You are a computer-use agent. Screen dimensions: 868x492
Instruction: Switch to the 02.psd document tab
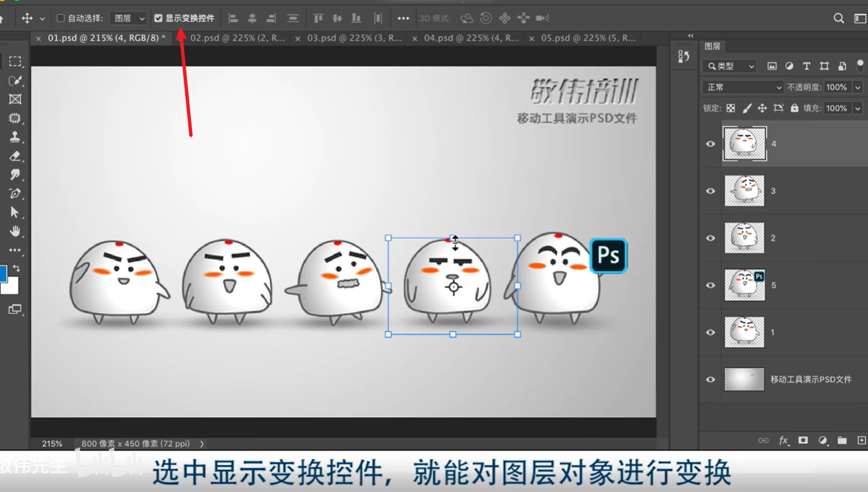click(237, 38)
